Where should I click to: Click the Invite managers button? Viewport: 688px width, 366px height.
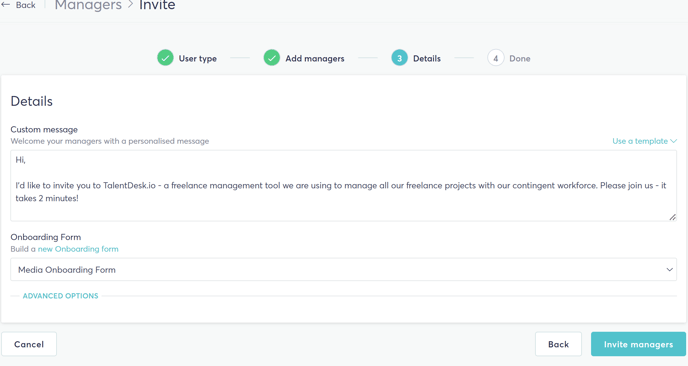(638, 344)
